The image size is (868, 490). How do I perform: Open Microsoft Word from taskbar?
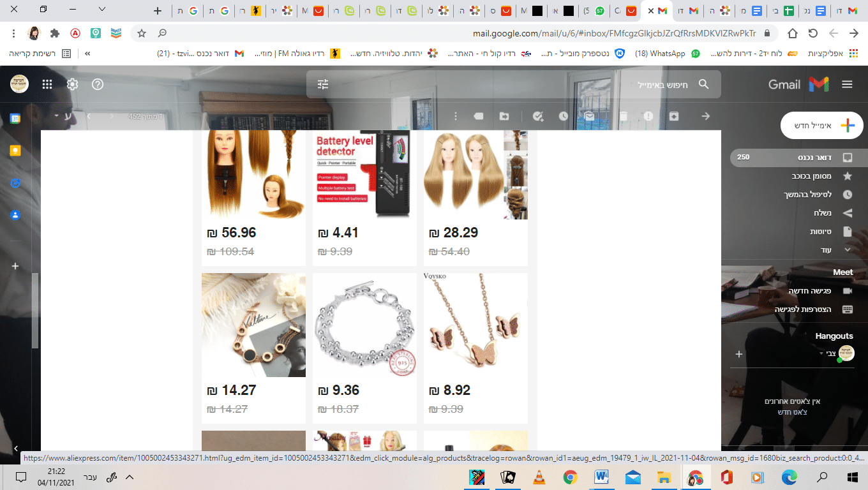(602, 477)
